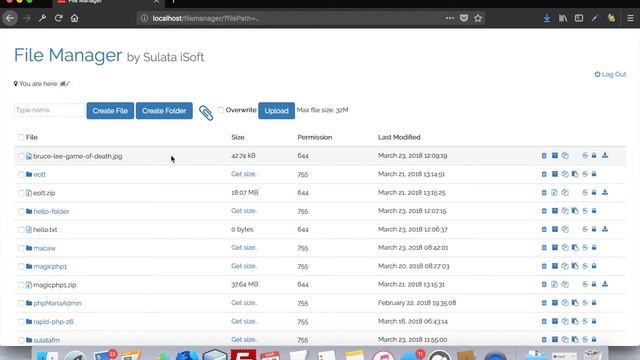The image size is (640, 360).
Task: Toggle the Firefox sidebar icon
Action: pyautogui.click(x=579, y=18)
